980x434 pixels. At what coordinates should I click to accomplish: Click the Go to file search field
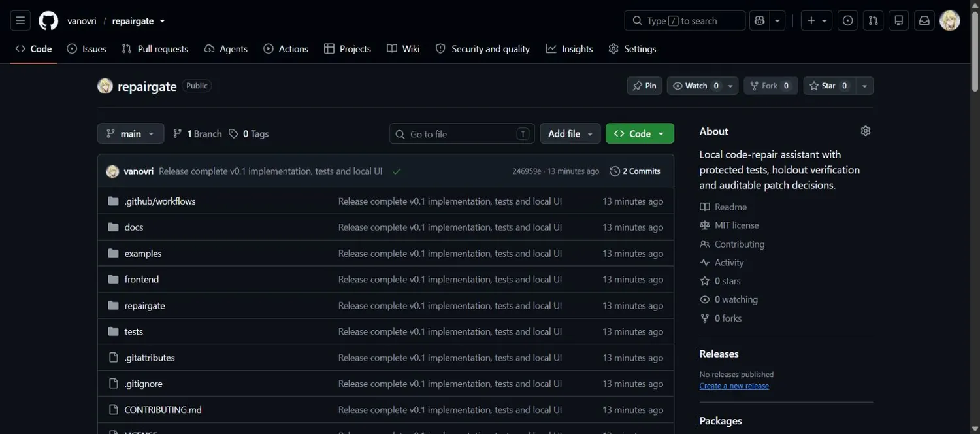[x=462, y=134]
